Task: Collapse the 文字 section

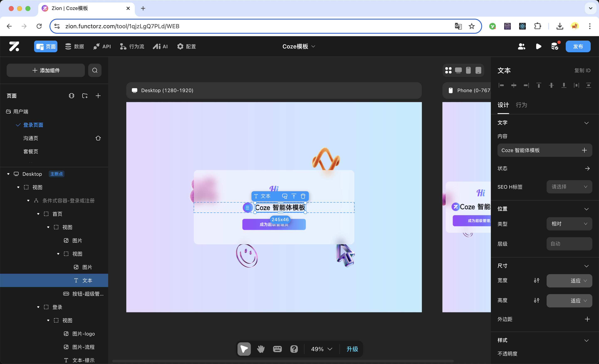Action: tap(587, 123)
